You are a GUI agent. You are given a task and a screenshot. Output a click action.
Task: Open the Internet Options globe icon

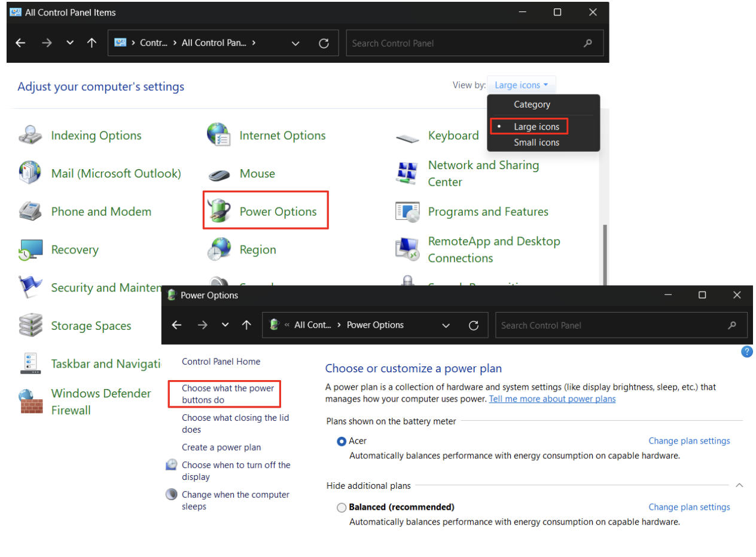pos(219,135)
